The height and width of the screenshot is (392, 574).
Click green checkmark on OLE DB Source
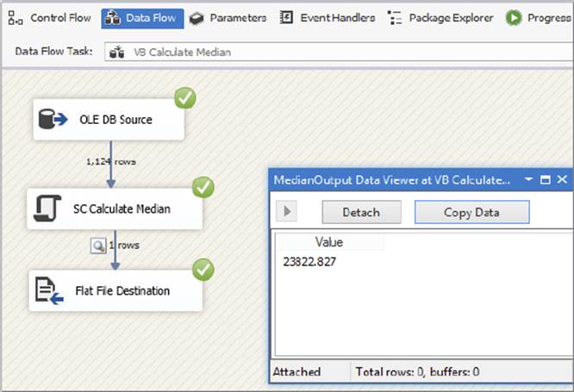pyautogui.click(x=184, y=98)
